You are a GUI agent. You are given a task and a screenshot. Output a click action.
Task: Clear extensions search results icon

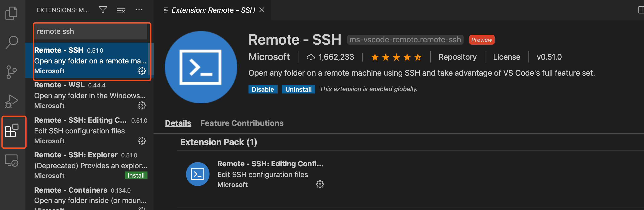(x=121, y=10)
